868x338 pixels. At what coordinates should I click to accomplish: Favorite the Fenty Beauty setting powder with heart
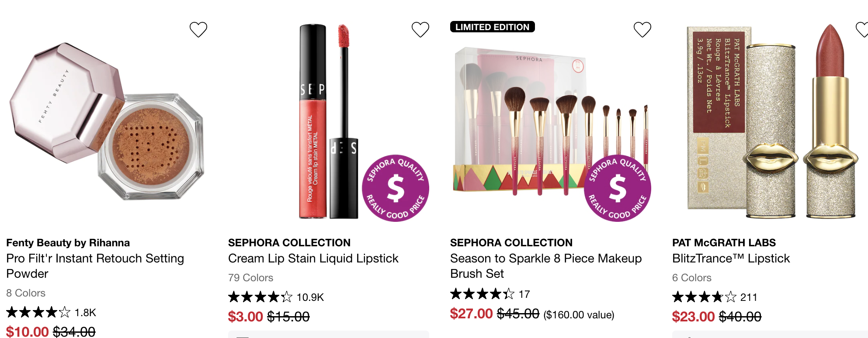[198, 29]
